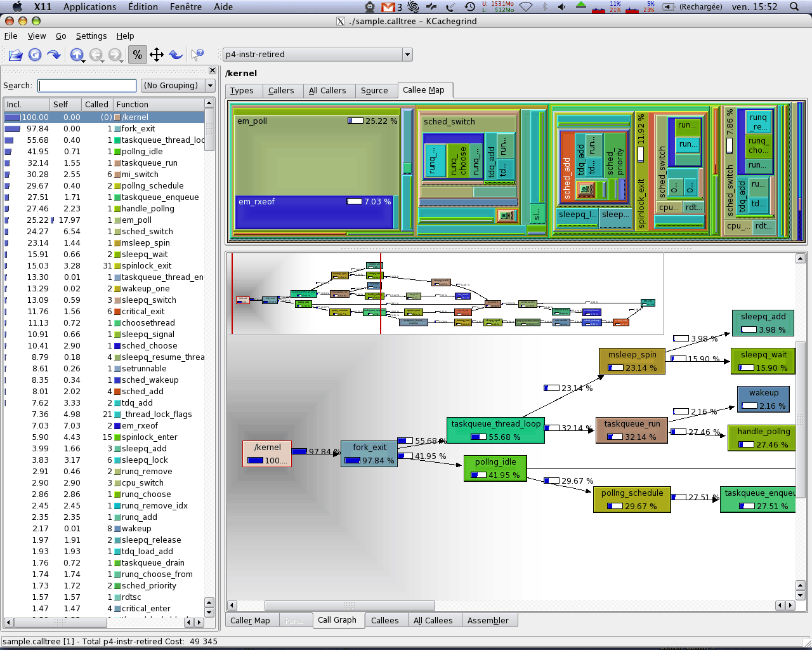
Task: Activate the What's This help cursor icon
Action: tap(197, 55)
